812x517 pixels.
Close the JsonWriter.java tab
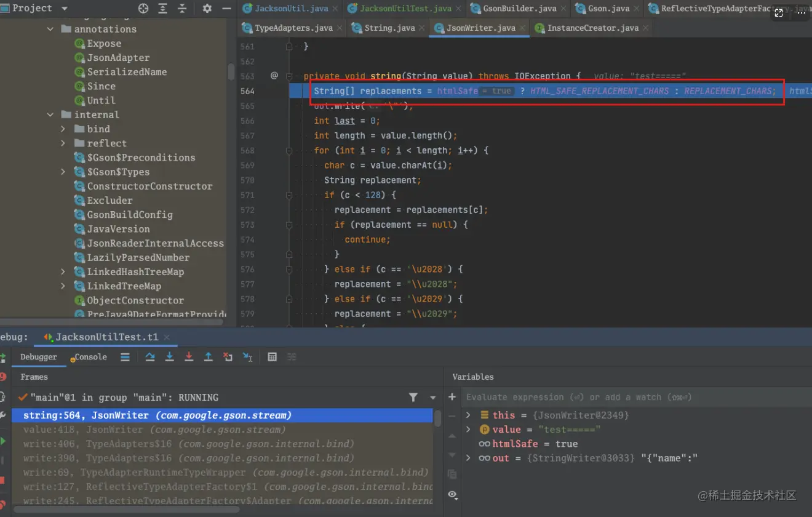click(522, 28)
